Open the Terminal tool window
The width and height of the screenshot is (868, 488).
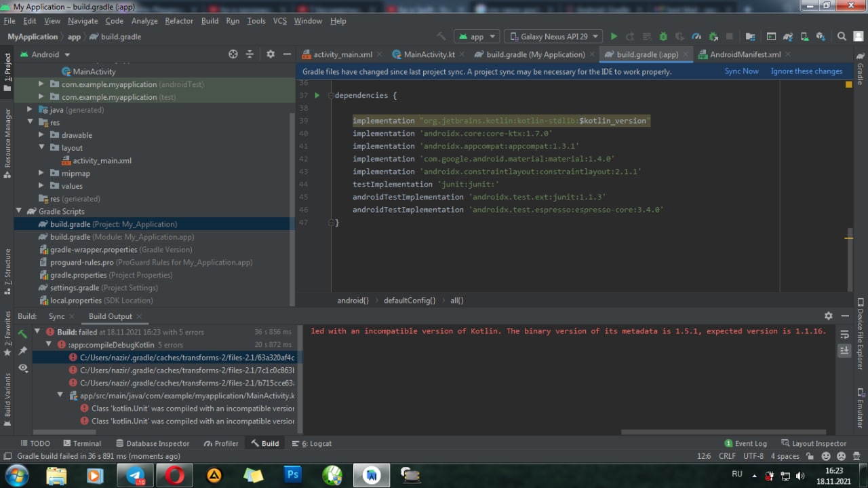[x=81, y=443]
